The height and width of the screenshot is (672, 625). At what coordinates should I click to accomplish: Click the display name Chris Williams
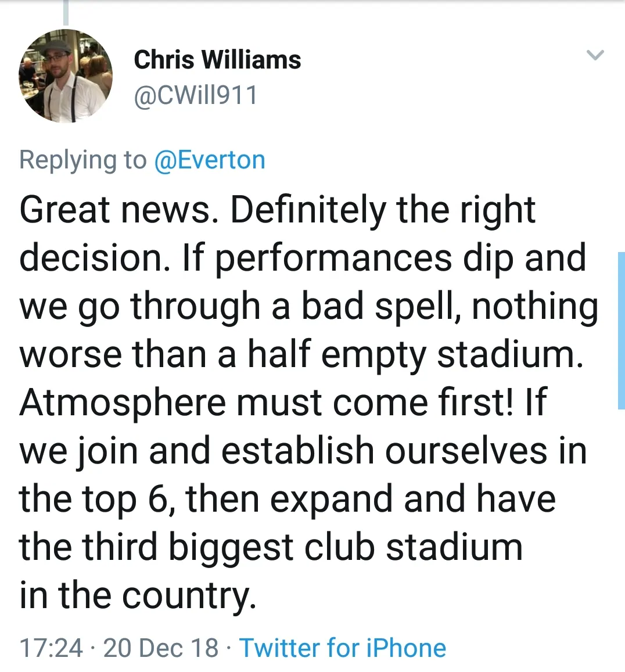pyautogui.click(x=217, y=60)
